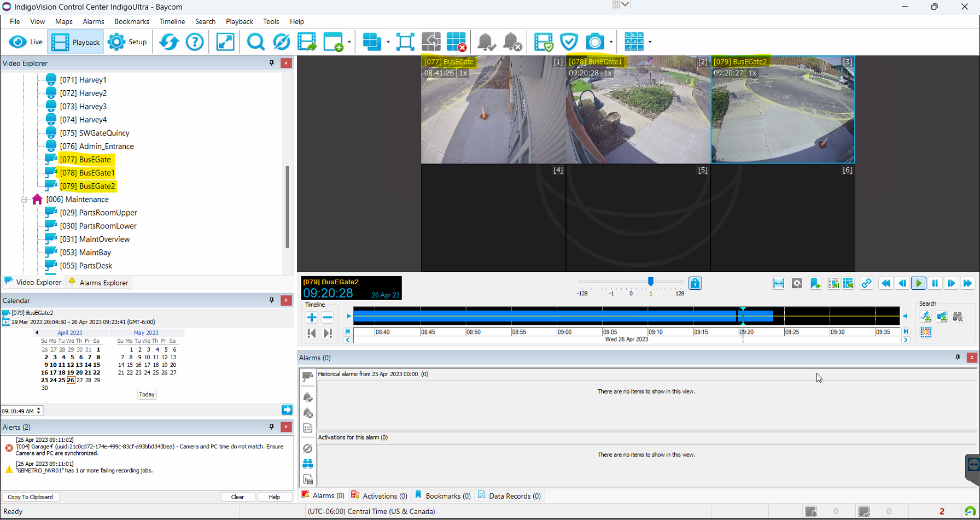The width and height of the screenshot is (980, 520).
Task: Open the new window dropdown arrow
Action: coord(349,42)
